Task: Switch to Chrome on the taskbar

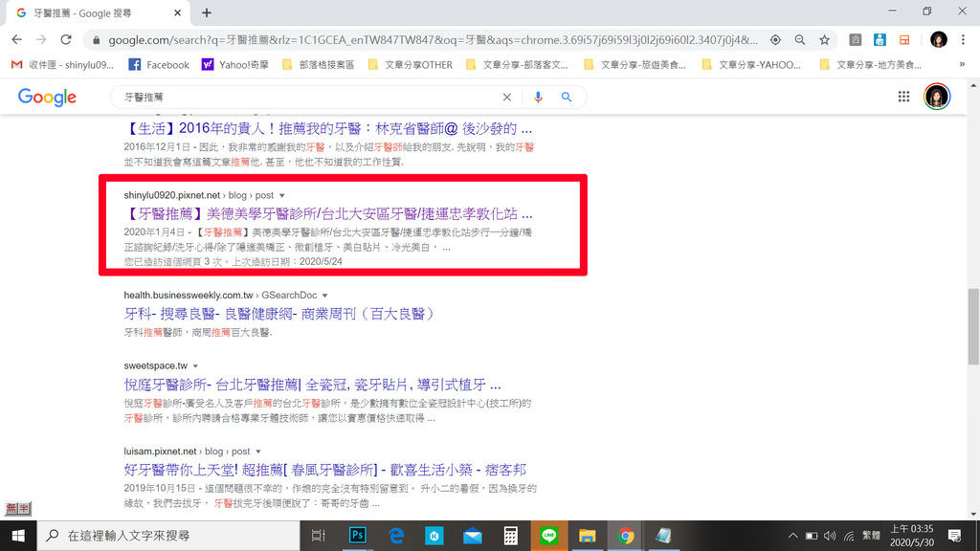Action: (625, 536)
